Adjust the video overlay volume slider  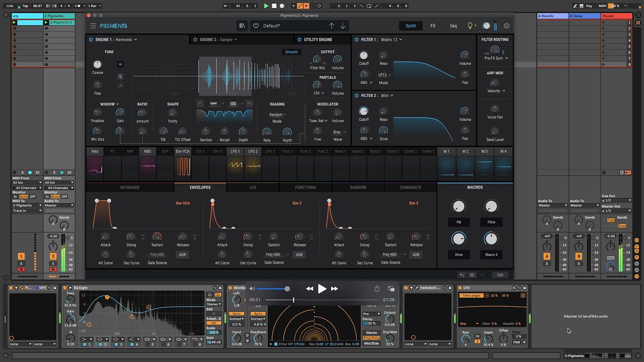(272, 289)
